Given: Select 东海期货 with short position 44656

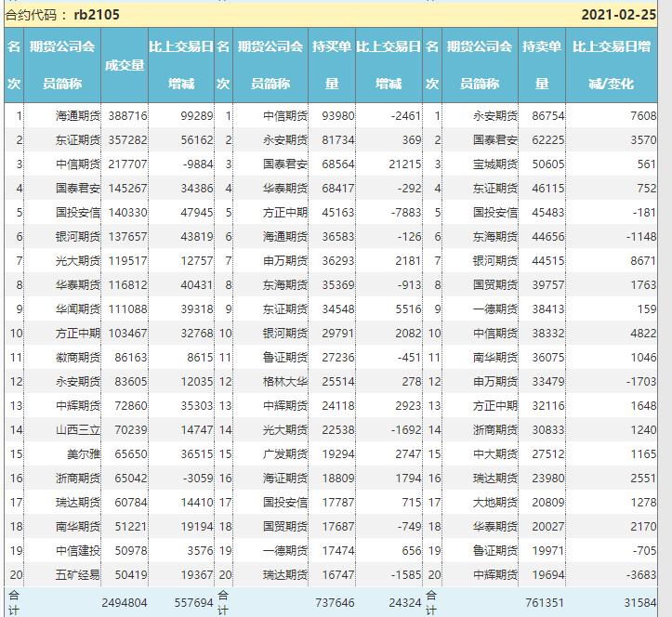Looking at the screenshot, I should click(x=495, y=237).
